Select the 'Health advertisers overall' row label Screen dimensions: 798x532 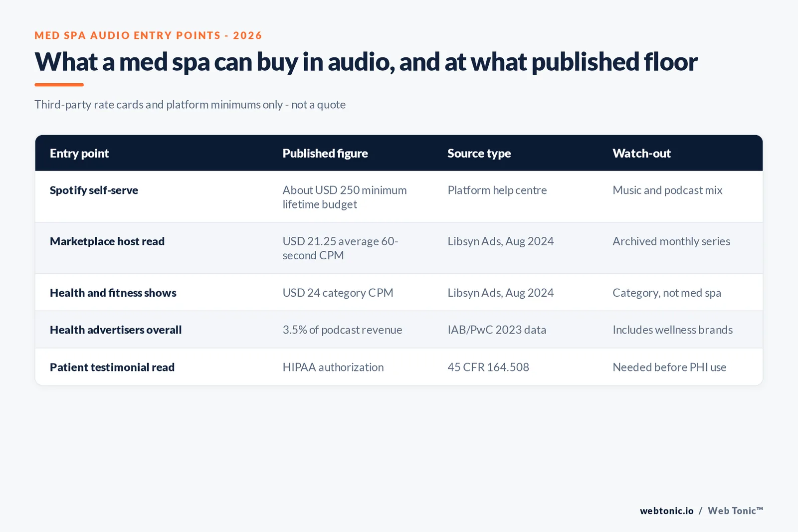[x=116, y=330]
